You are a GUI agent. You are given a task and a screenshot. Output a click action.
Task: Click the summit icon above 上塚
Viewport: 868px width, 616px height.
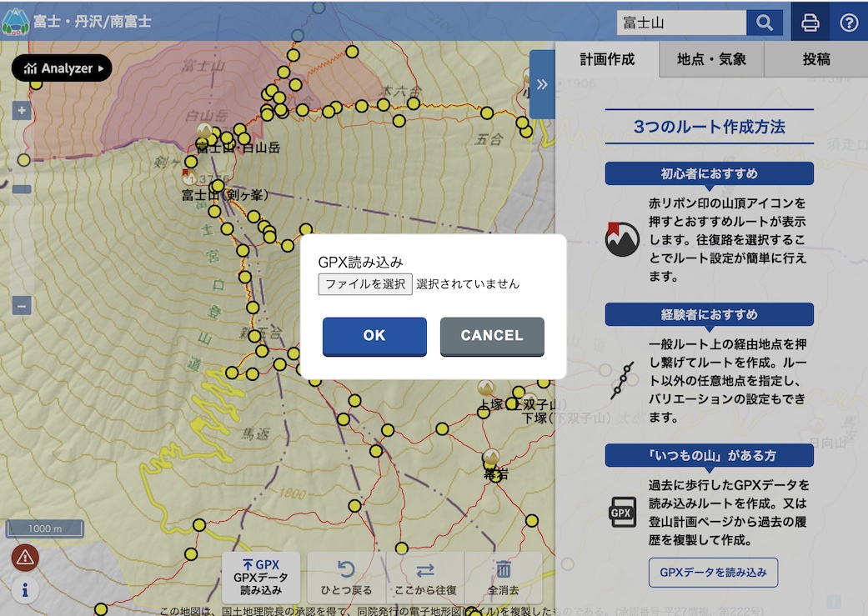(486, 388)
